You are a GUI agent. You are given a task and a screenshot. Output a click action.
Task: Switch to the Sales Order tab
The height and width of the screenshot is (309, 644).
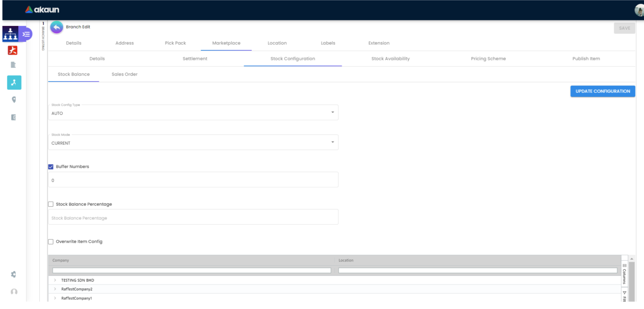(x=124, y=74)
